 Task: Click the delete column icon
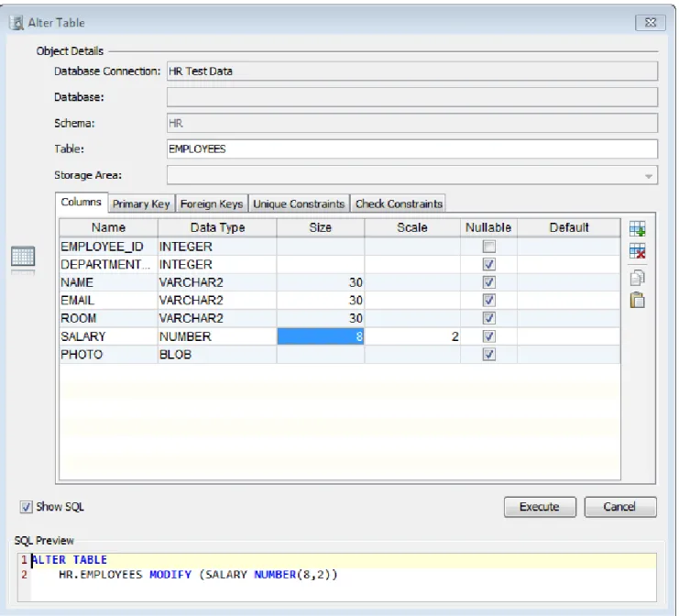638,251
